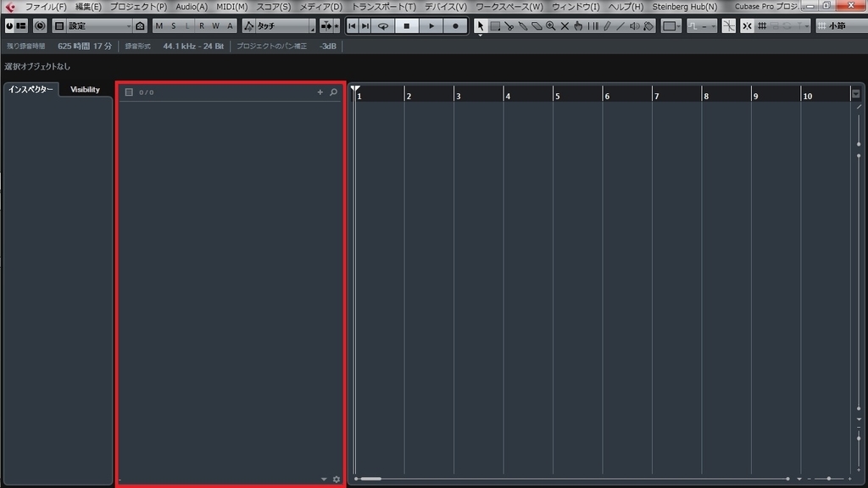Select the Play speaker tool
Screen dimensions: 868x488
634,26
